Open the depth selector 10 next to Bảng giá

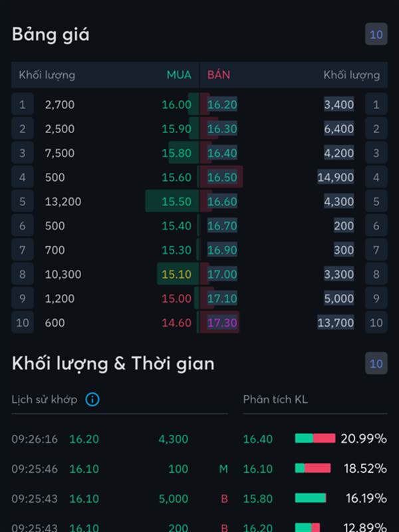[x=376, y=34]
